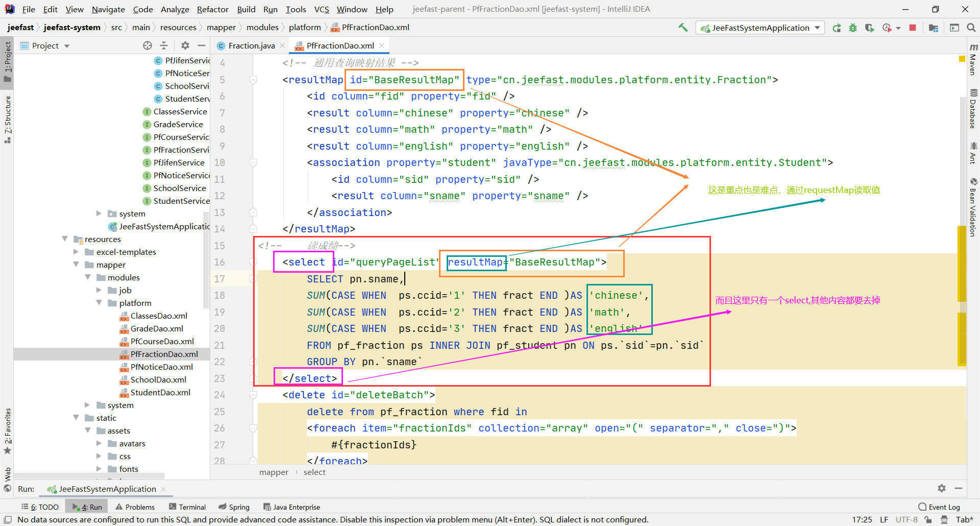Click Project tree vertical scrollbar
Screen dimensions: 980x526
coord(206,260)
